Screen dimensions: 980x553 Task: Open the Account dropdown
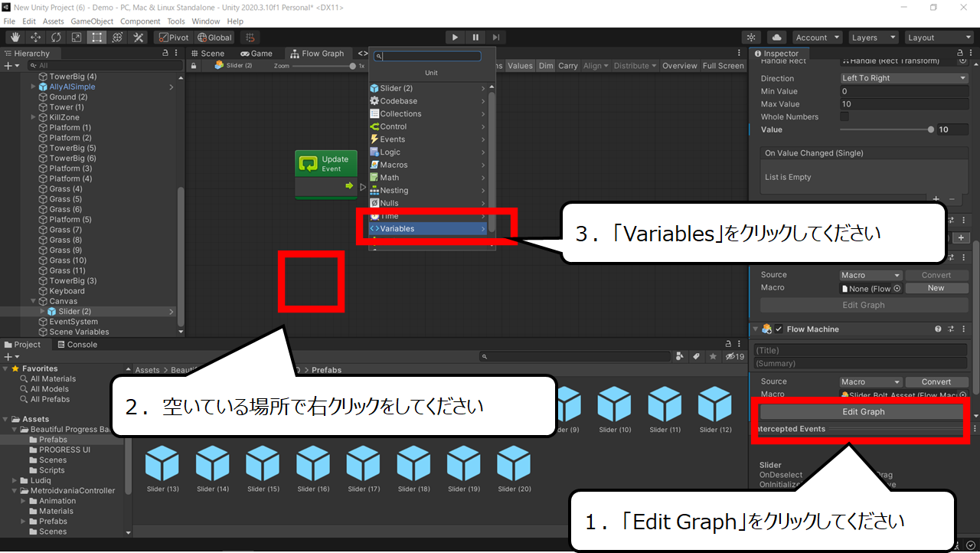pyautogui.click(x=816, y=38)
